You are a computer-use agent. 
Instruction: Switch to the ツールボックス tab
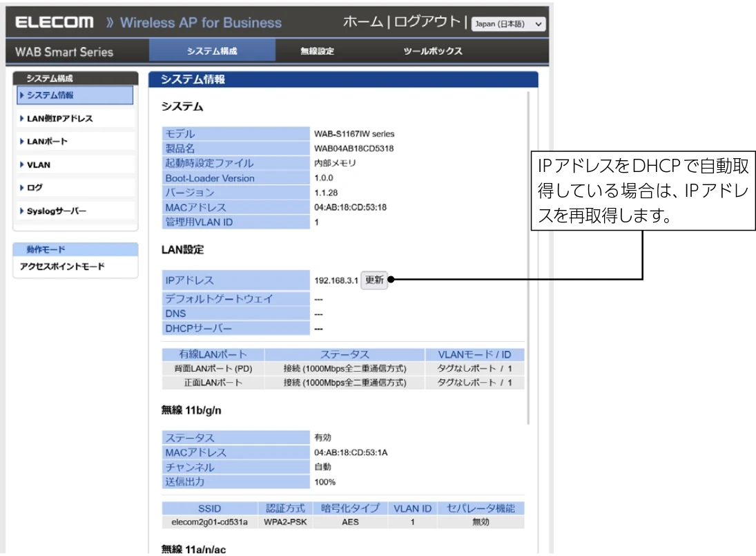(x=432, y=50)
